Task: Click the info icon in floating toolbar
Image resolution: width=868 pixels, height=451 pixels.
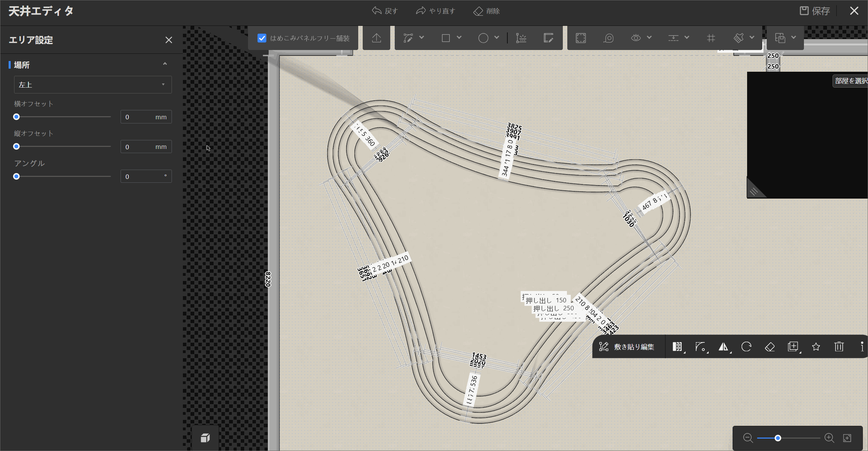Action: (x=862, y=347)
